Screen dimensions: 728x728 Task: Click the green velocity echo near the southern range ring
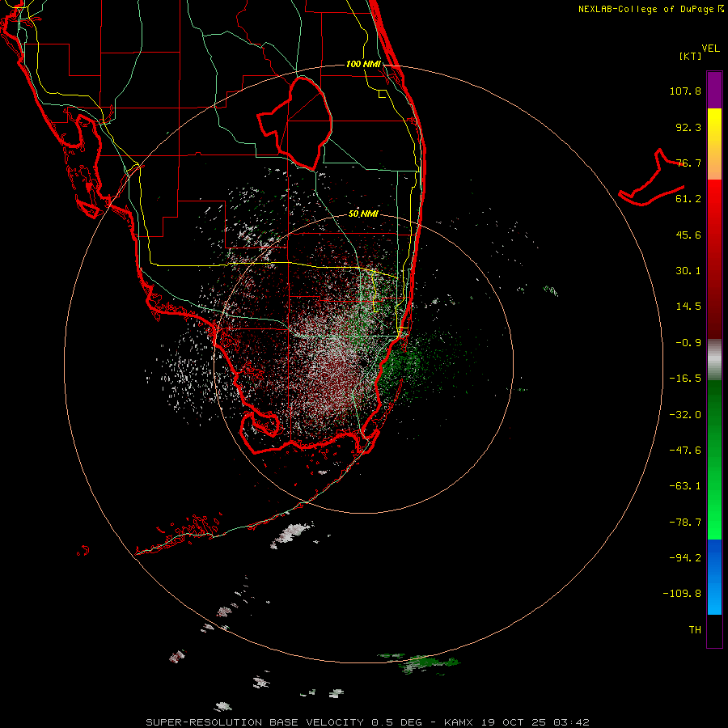click(420, 663)
